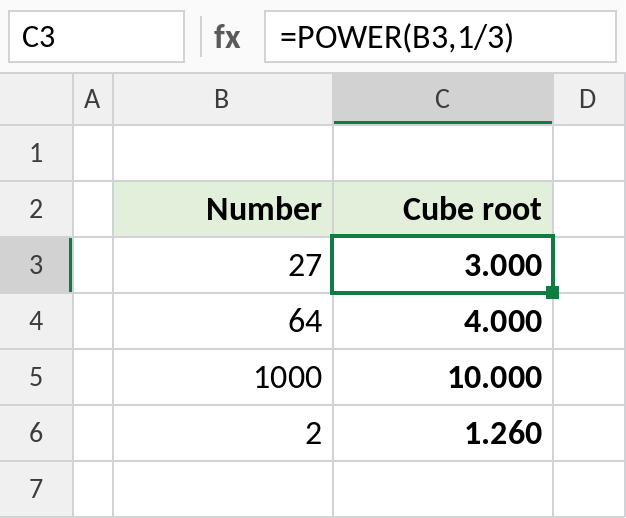Viewport: 626px width, 518px height.
Task: Click the formula bar with =POWER(B3,1/3)
Action: click(440, 37)
